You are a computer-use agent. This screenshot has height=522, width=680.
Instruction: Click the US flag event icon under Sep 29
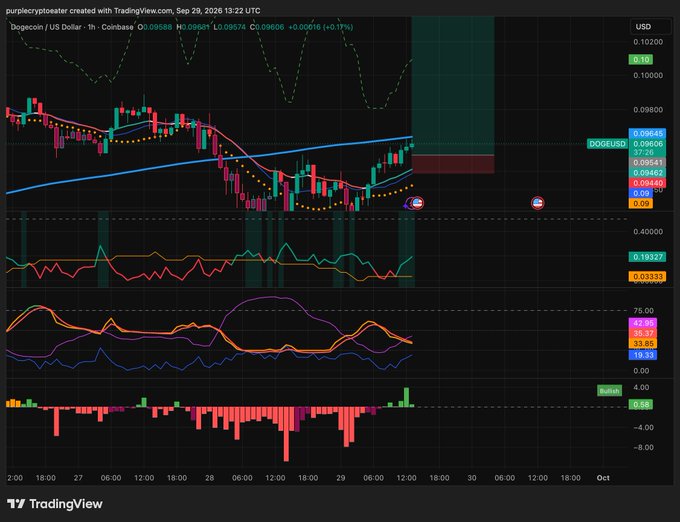418,203
